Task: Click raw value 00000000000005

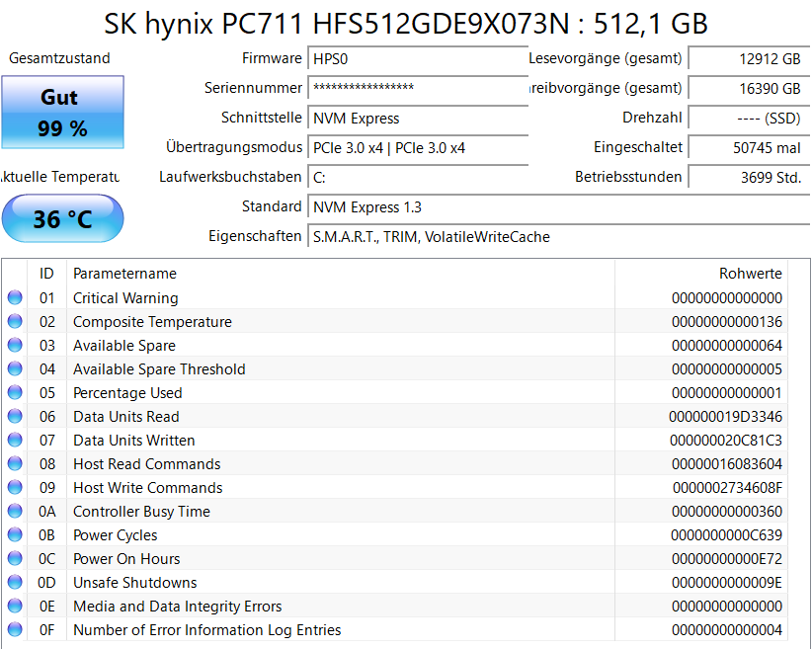Action: coord(727,369)
